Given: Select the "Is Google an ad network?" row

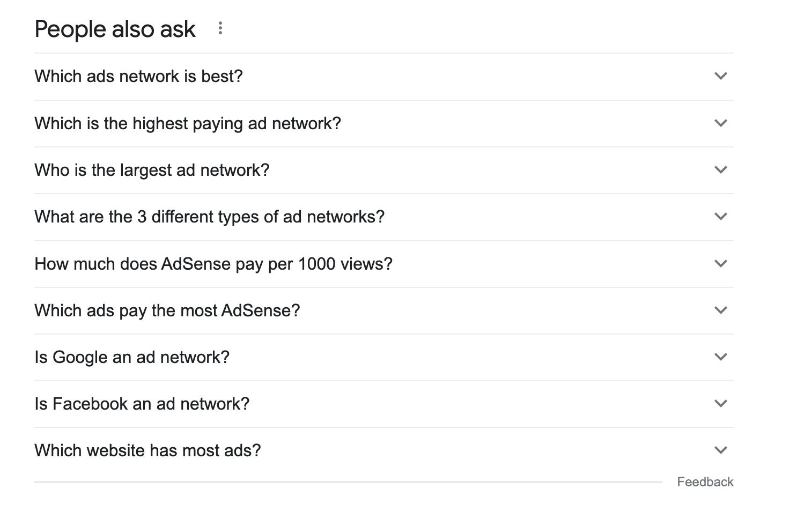Looking at the screenshot, I should click(132, 357).
